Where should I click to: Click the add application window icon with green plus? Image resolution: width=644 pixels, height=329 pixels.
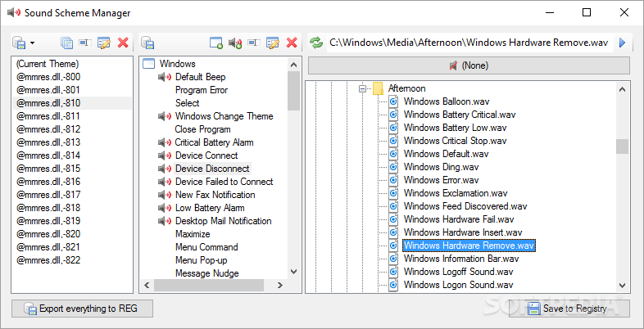216,43
